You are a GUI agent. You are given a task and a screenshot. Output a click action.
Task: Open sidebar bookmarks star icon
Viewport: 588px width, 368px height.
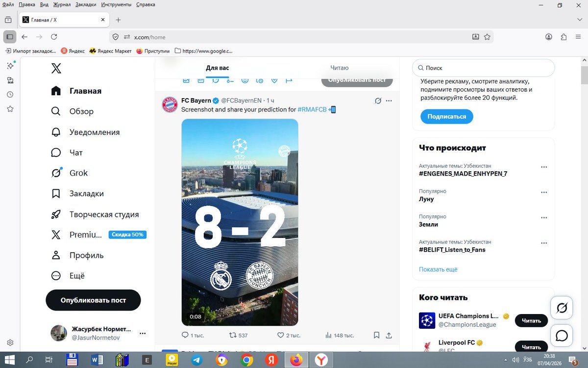click(10, 109)
